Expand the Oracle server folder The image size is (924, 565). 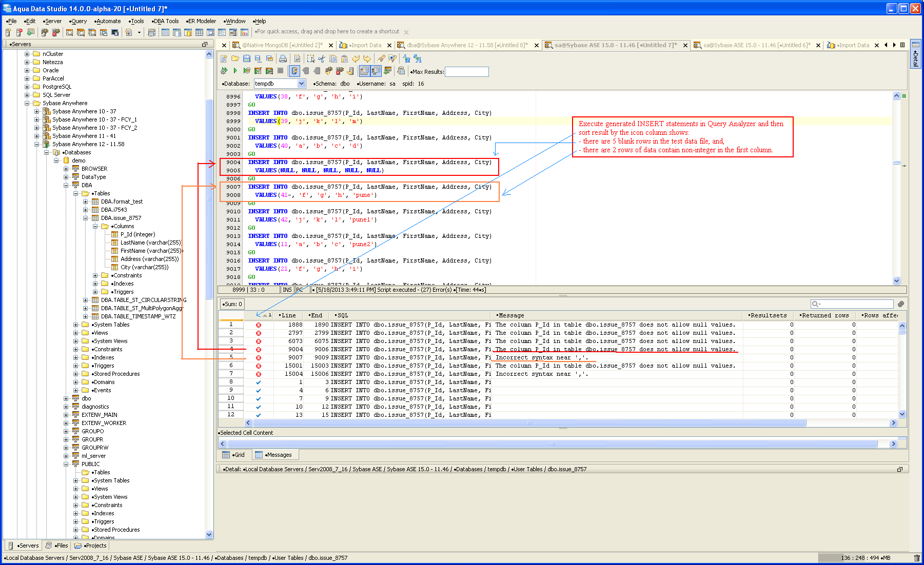coord(27,70)
